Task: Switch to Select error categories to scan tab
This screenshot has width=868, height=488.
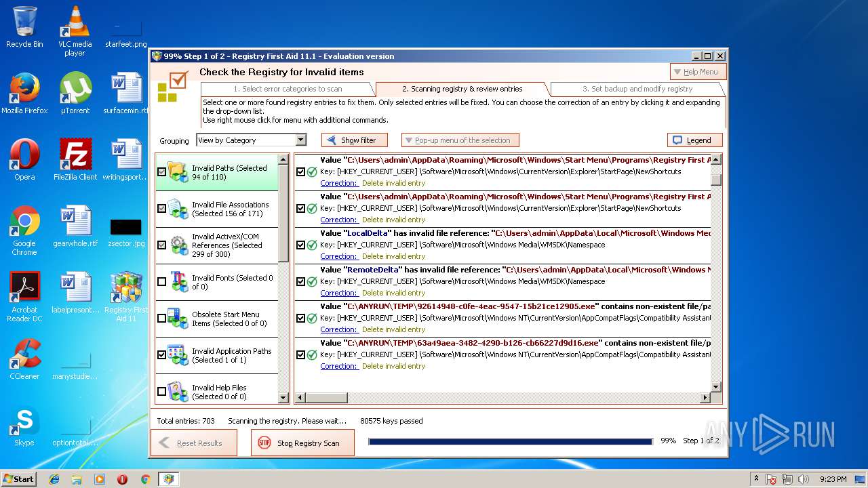Action: [288, 89]
